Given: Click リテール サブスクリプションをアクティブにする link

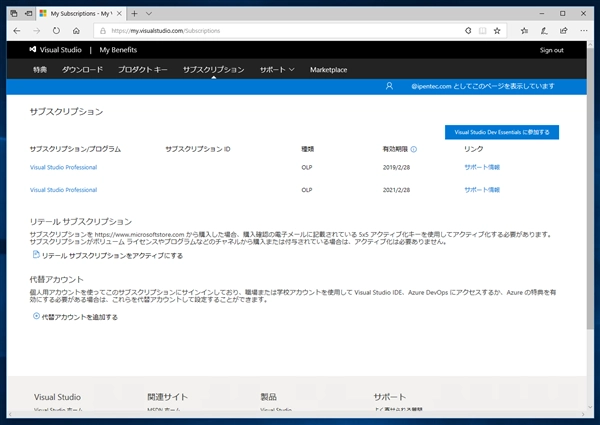Looking at the screenshot, I should click(112, 256).
